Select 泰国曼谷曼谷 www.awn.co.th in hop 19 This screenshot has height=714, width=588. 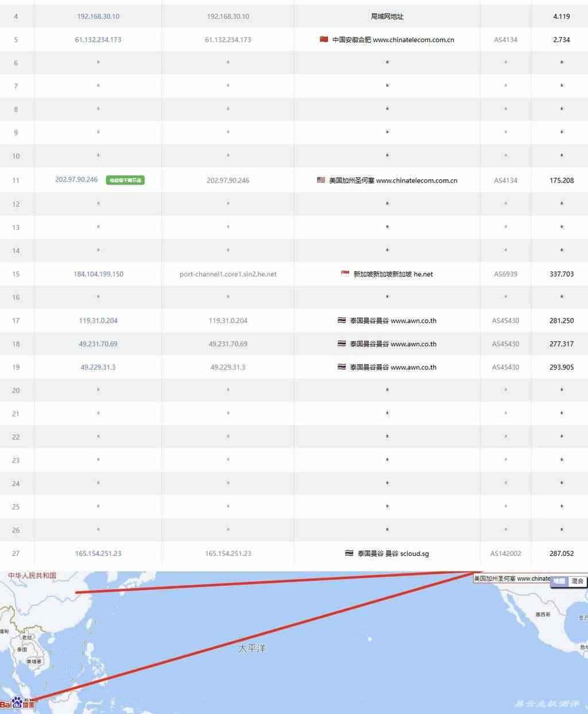(x=393, y=367)
